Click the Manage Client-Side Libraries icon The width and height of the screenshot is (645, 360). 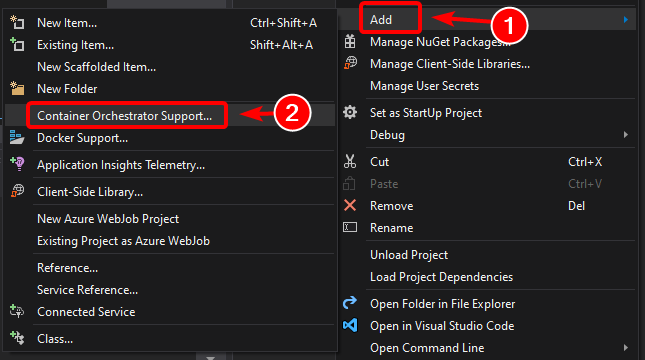[350, 63]
